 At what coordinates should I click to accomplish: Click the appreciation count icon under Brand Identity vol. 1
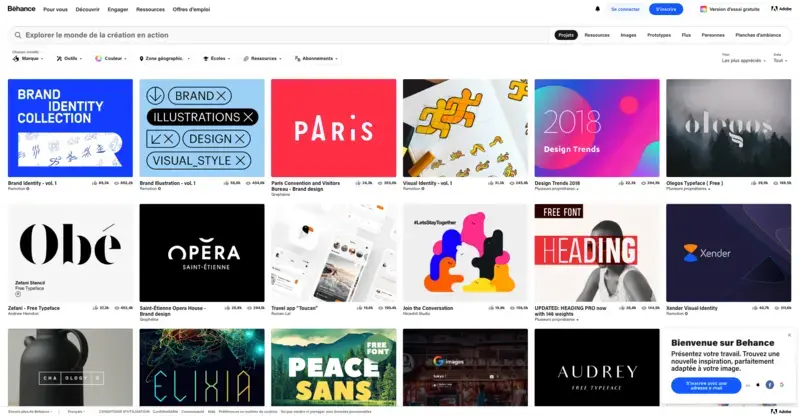point(94,183)
